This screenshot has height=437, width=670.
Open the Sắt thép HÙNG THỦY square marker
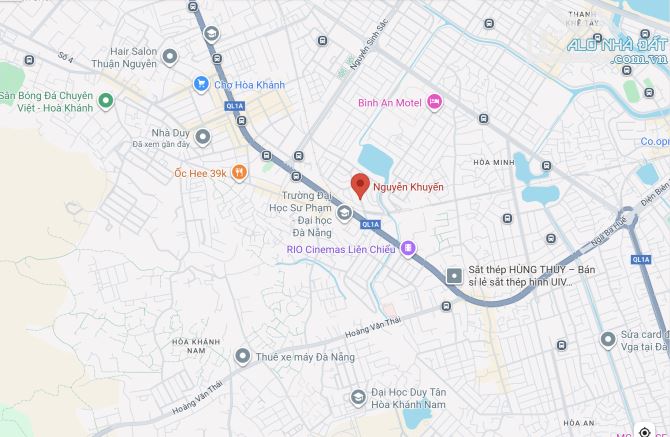pos(454,276)
